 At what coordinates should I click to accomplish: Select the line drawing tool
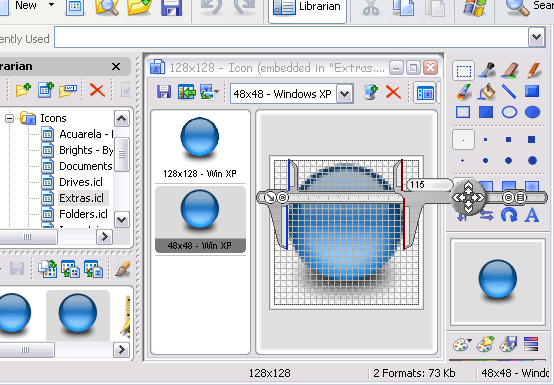click(x=509, y=91)
